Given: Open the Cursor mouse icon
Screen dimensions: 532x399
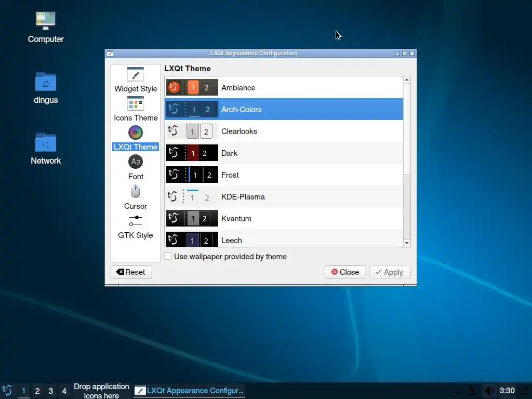Looking at the screenshot, I should 136,191.
